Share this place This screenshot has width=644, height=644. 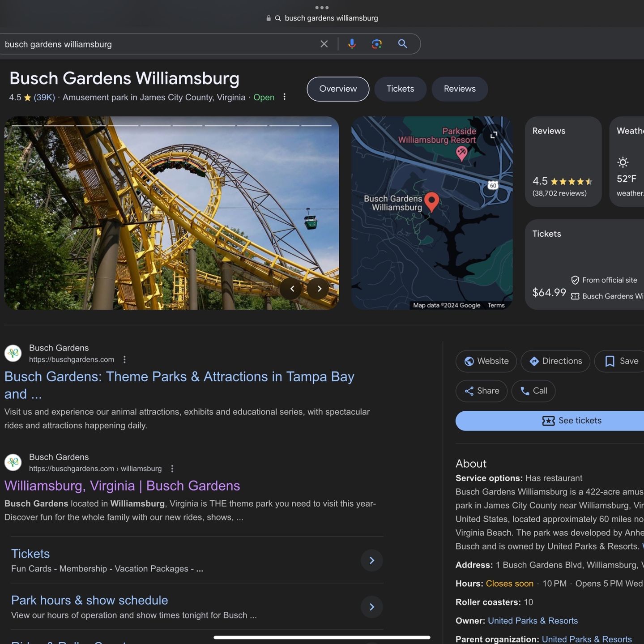pyautogui.click(x=482, y=391)
